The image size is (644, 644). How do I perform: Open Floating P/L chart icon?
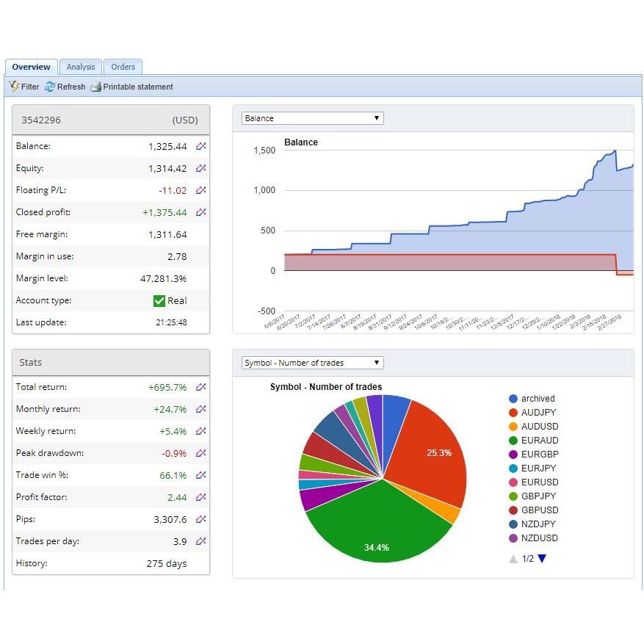click(x=201, y=191)
